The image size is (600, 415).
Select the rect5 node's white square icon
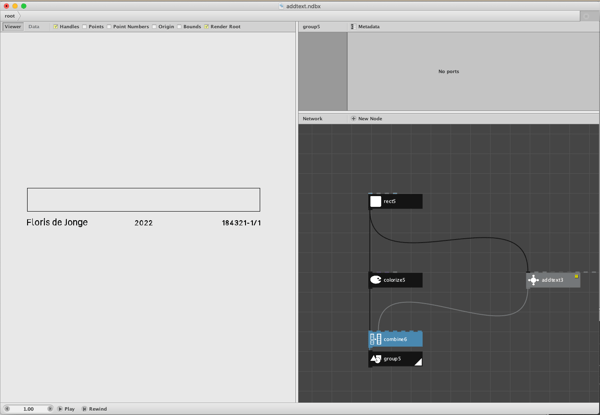[375, 202]
